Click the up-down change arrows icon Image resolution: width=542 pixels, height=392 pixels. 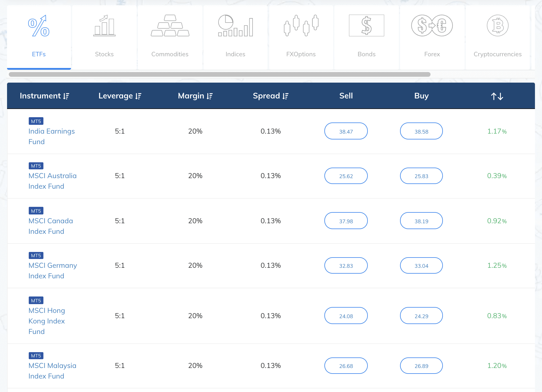[x=497, y=96]
